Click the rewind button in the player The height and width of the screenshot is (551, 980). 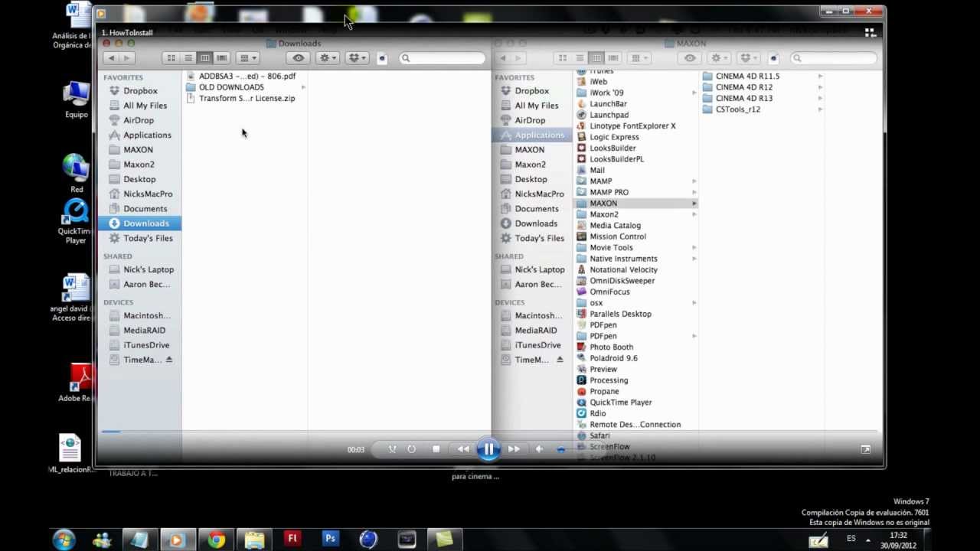(463, 449)
